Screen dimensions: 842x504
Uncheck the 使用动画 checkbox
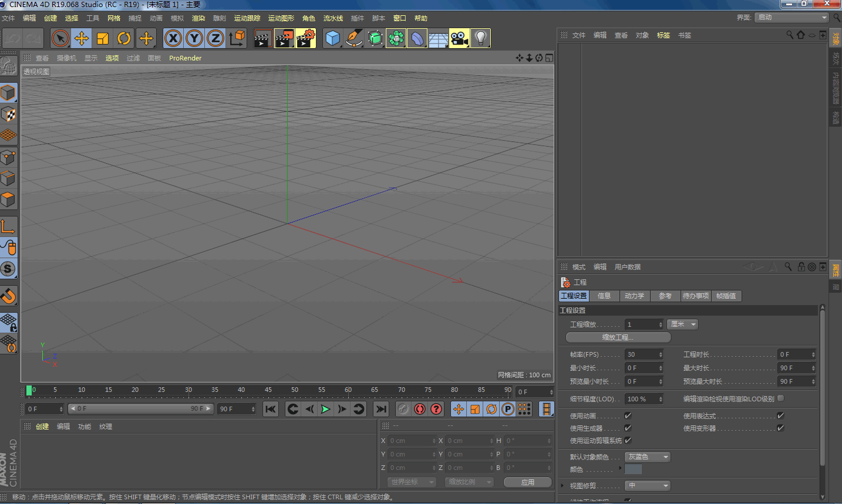point(628,415)
